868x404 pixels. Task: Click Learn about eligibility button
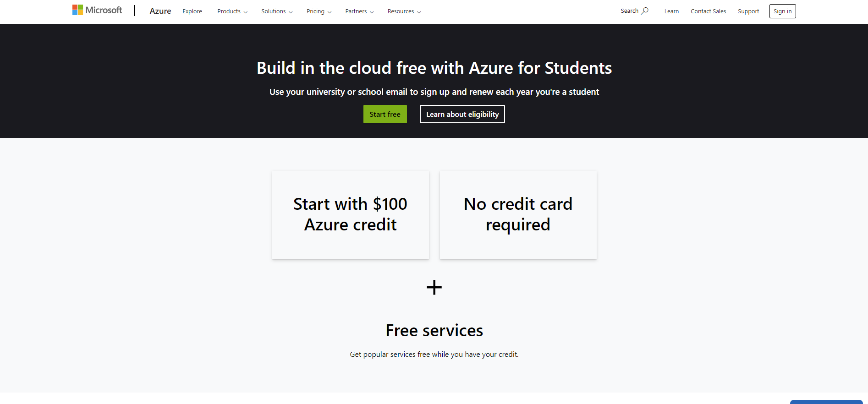tap(462, 114)
